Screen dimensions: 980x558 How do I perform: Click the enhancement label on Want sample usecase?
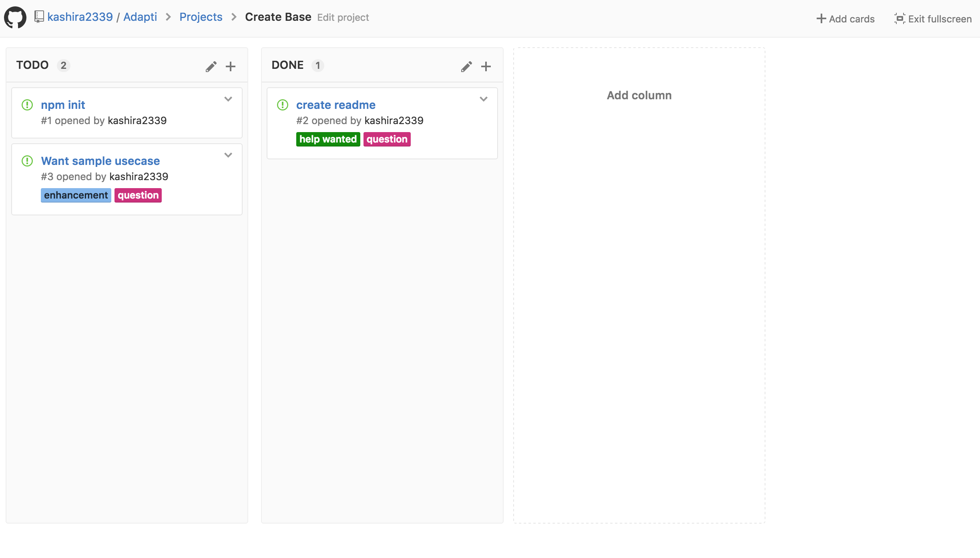pos(76,195)
